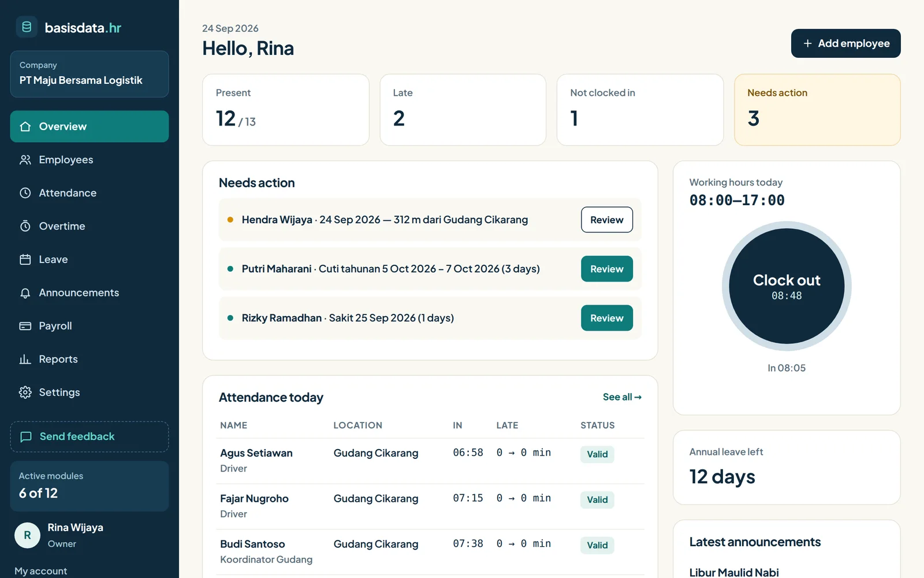
Task: Review Rizky Ramadhan's sick leave
Action: click(607, 318)
